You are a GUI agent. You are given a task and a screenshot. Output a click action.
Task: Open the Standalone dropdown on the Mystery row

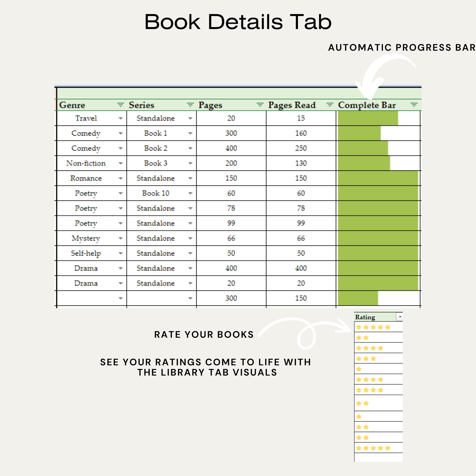(x=190, y=238)
